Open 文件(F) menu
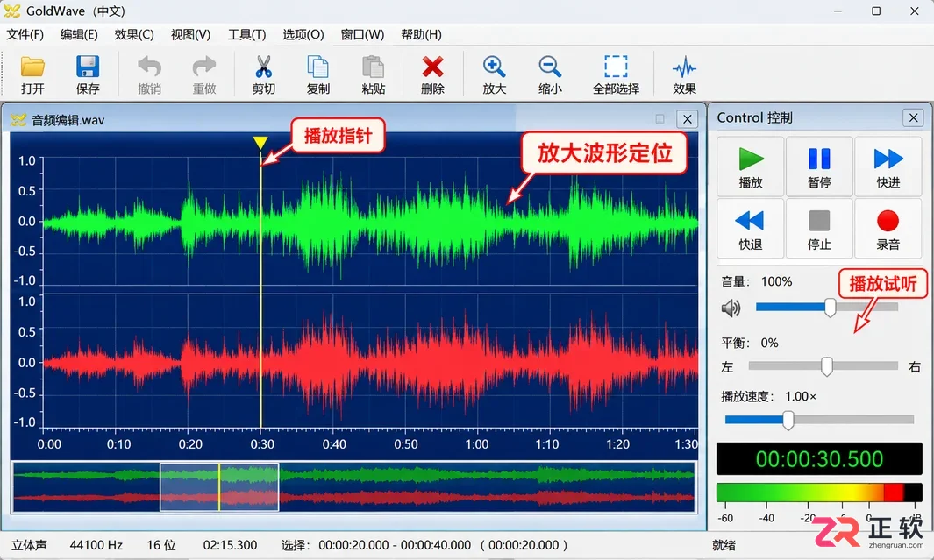 (25, 34)
